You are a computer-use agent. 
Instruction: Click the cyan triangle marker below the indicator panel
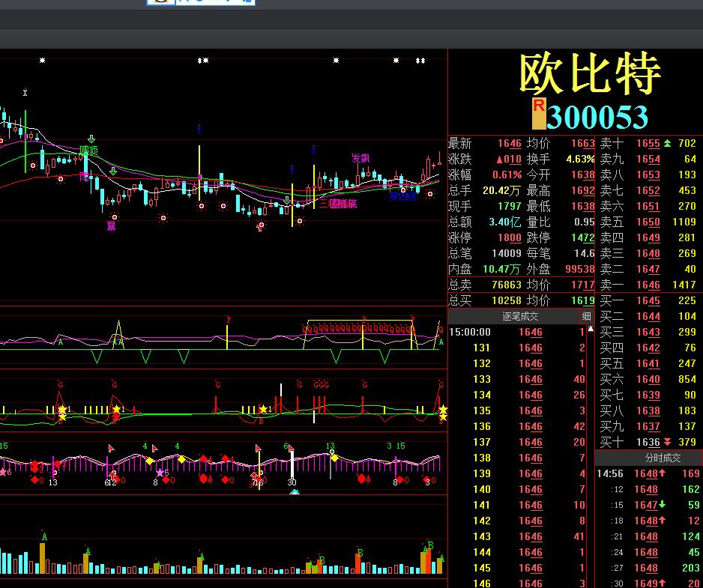(294, 491)
